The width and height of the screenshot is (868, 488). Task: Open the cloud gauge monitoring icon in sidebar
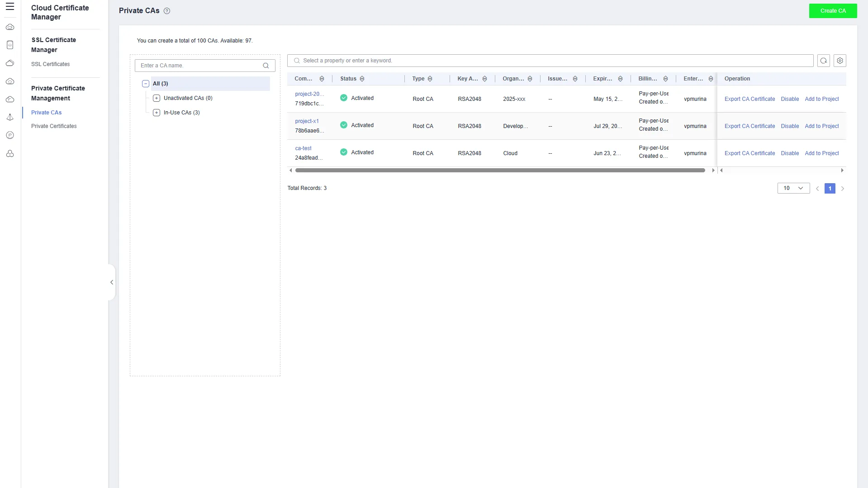[10, 99]
